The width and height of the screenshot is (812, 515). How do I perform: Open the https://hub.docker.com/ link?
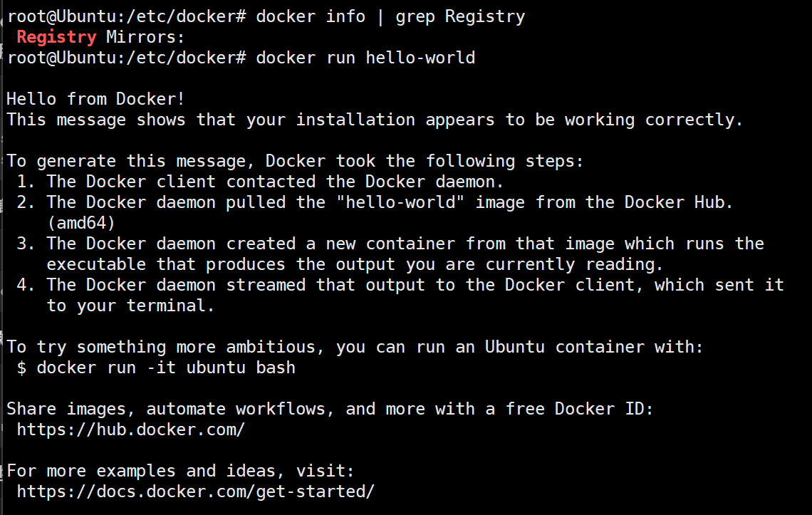pyautogui.click(x=130, y=430)
